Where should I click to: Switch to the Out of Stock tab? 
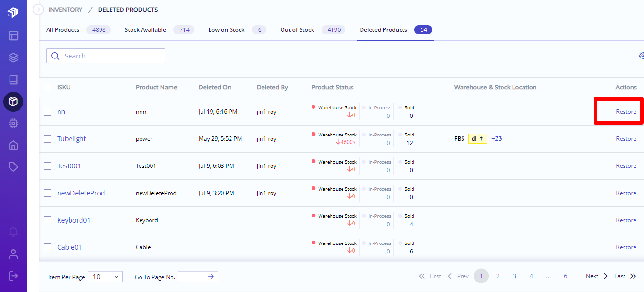pyautogui.click(x=297, y=30)
